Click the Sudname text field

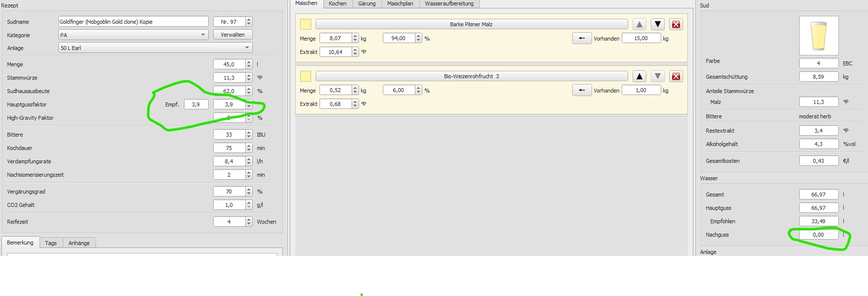click(133, 22)
